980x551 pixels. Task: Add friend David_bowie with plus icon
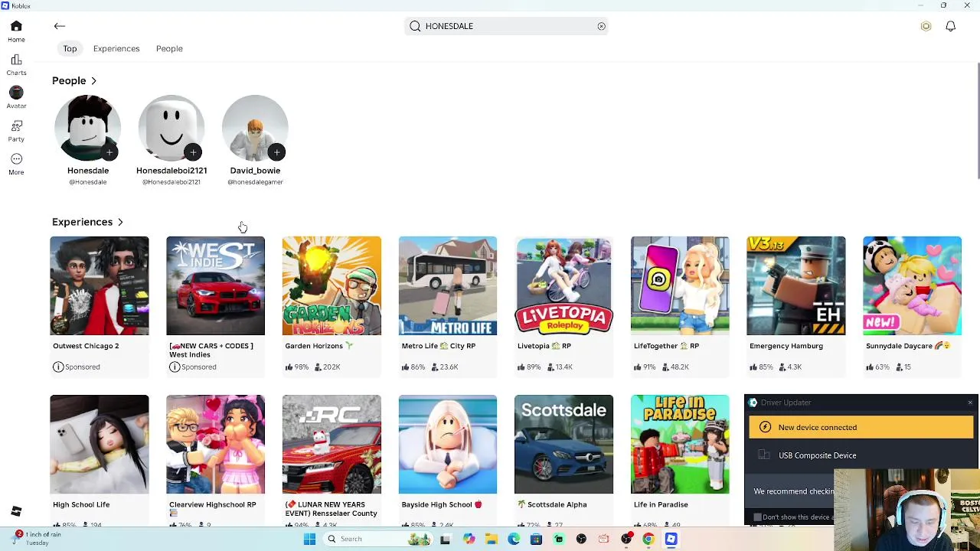276,152
